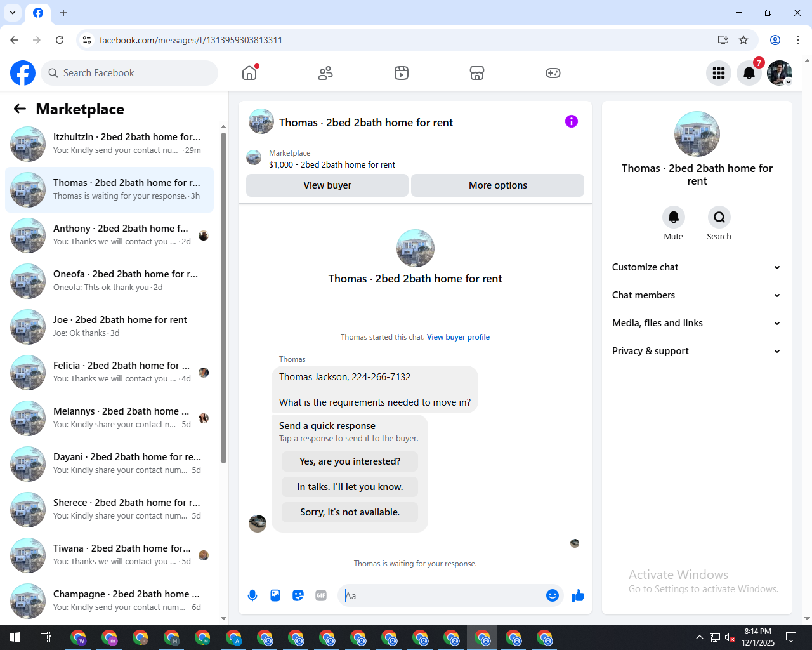This screenshot has width=812, height=650.
Task: Open the View buyer profile link
Action: coord(458,337)
